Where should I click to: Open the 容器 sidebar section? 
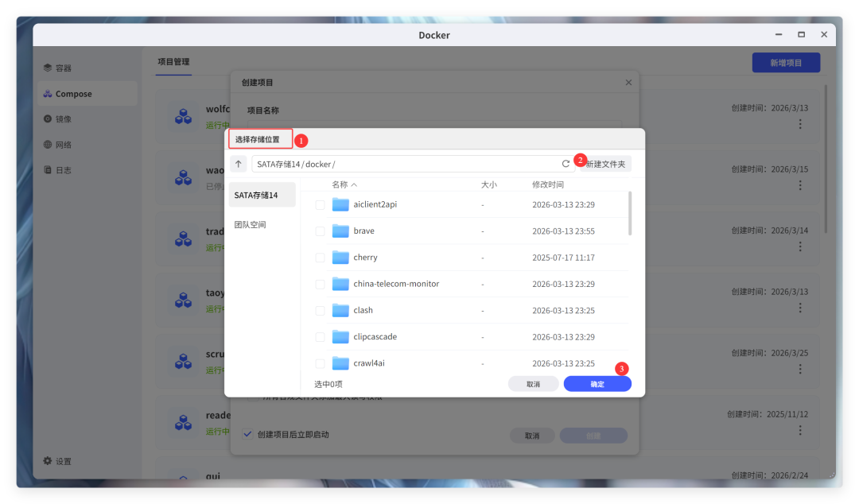point(87,68)
